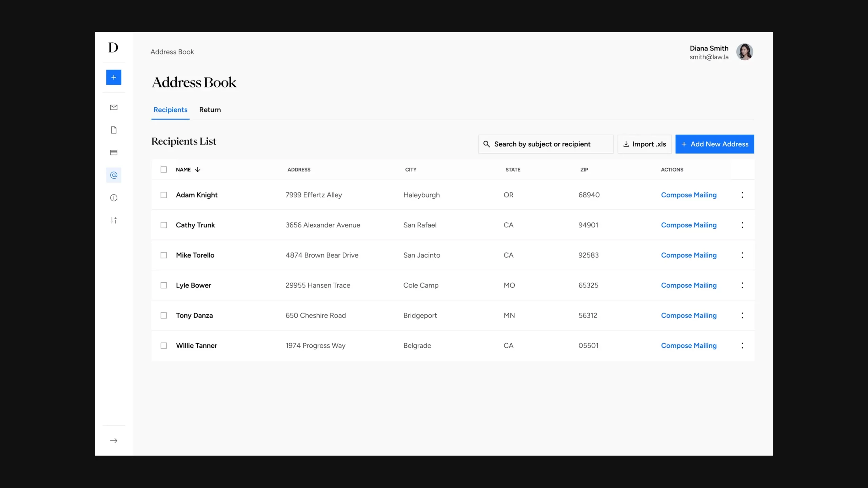
Task: Open the settings sliders sidebar icon
Action: [114, 220]
